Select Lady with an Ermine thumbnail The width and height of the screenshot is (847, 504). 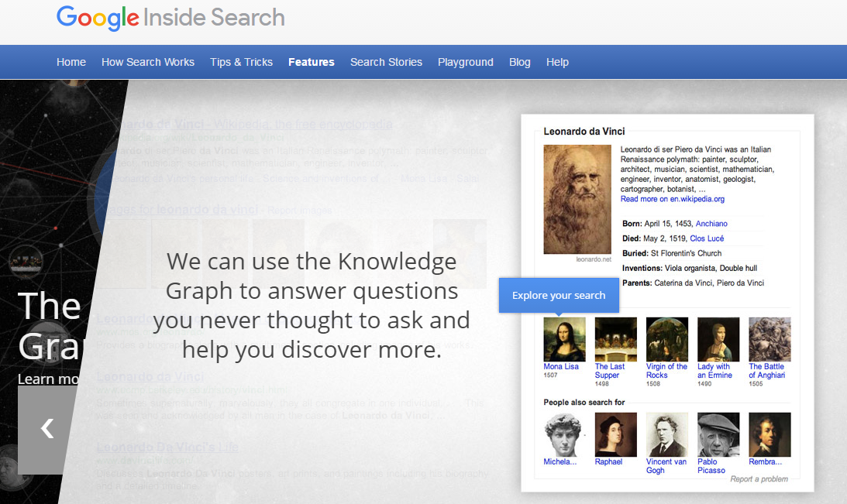(x=718, y=339)
